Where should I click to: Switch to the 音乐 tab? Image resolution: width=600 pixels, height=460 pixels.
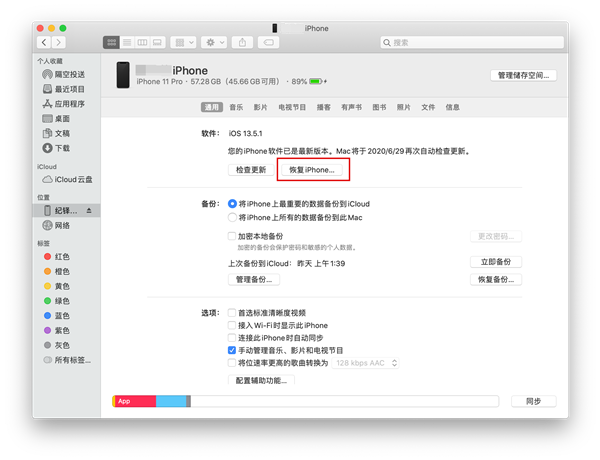pos(236,107)
